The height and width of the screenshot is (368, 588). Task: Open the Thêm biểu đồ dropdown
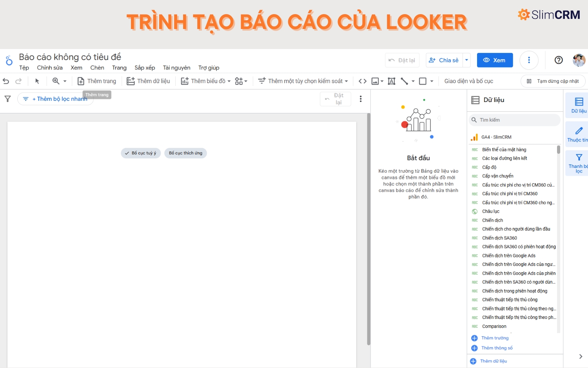click(x=206, y=81)
